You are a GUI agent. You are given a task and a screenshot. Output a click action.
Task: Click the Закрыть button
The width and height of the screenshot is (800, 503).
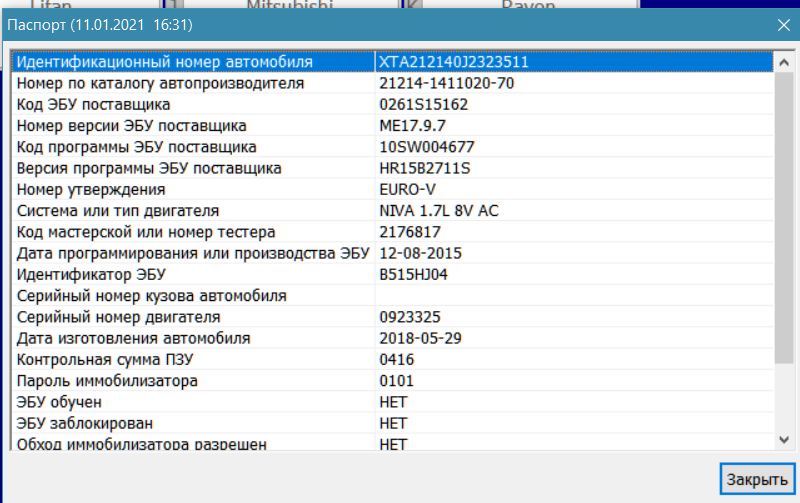coord(756,478)
